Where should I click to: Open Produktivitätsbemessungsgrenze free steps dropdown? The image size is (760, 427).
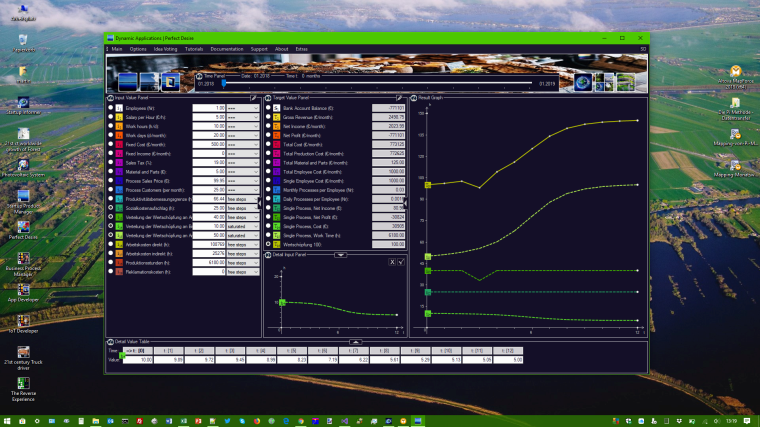click(x=243, y=199)
